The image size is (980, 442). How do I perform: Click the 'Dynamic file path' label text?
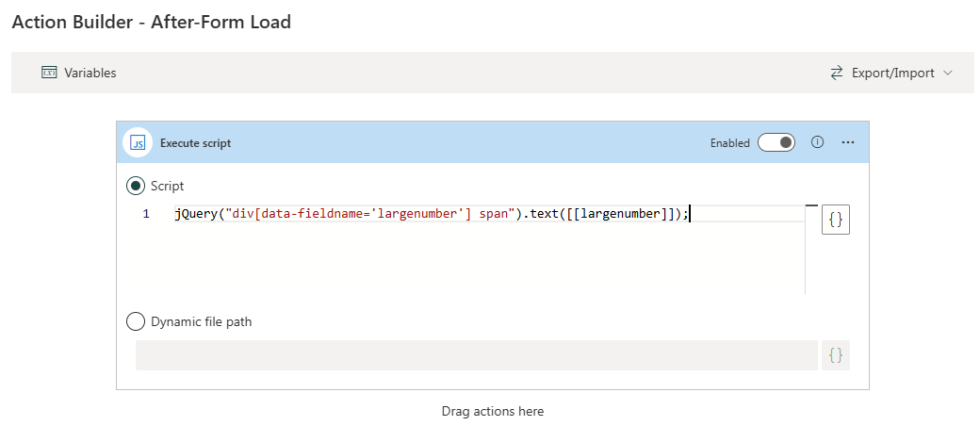coord(201,321)
